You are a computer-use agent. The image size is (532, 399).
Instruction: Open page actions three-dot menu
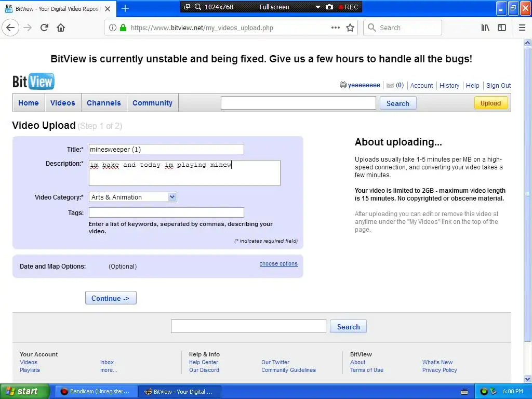point(336,28)
